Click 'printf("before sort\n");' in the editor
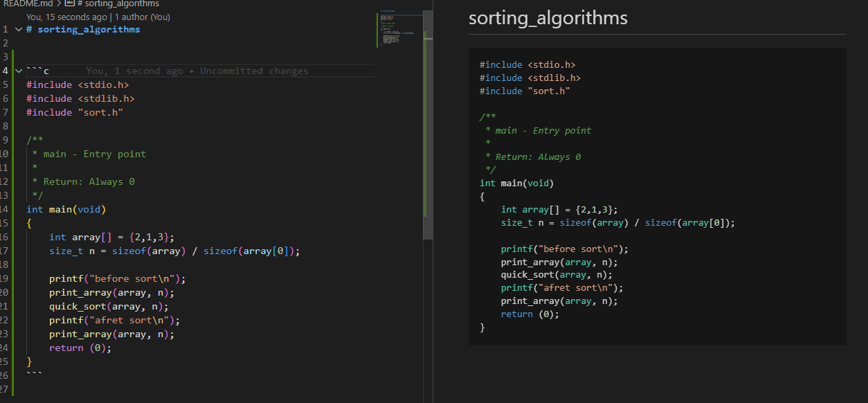 pos(118,279)
